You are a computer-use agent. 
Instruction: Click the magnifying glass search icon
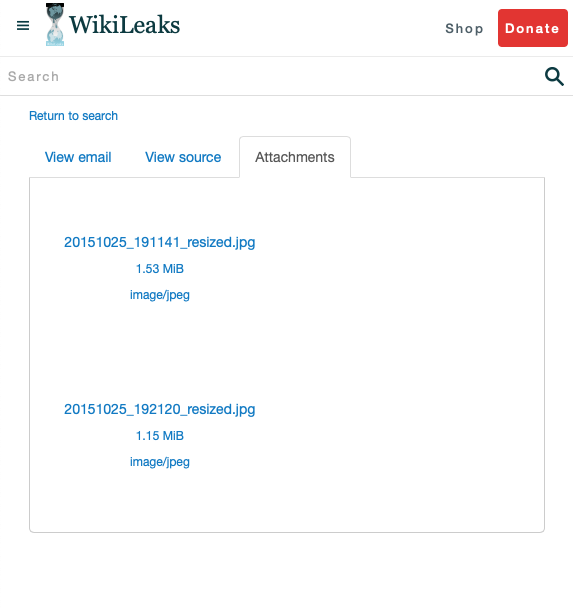(554, 76)
